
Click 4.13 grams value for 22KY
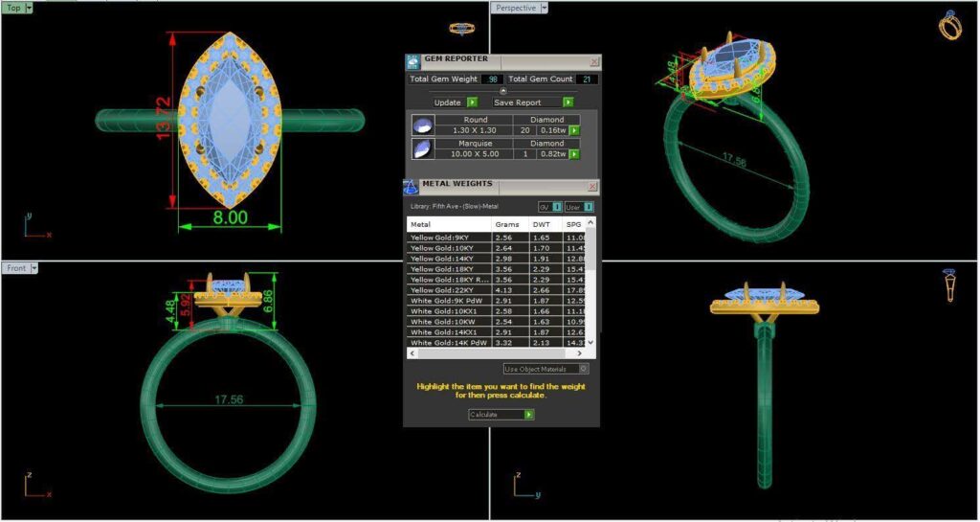click(x=503, y=290)
